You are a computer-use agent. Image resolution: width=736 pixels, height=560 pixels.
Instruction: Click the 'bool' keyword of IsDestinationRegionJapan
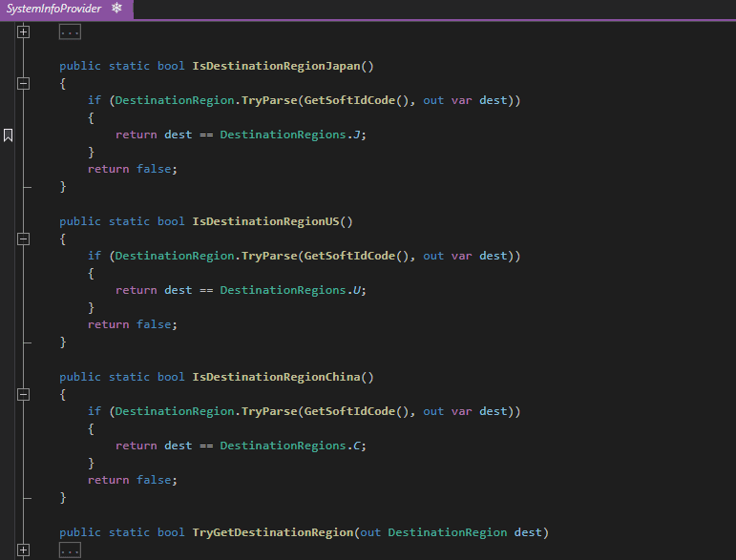click(171, 66)
